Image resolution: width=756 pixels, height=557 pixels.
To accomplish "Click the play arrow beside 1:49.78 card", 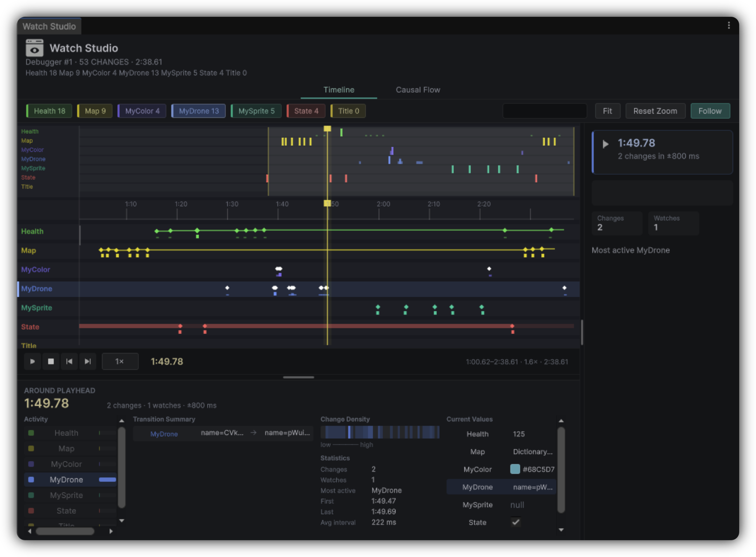I will click(x=605, y=144).
